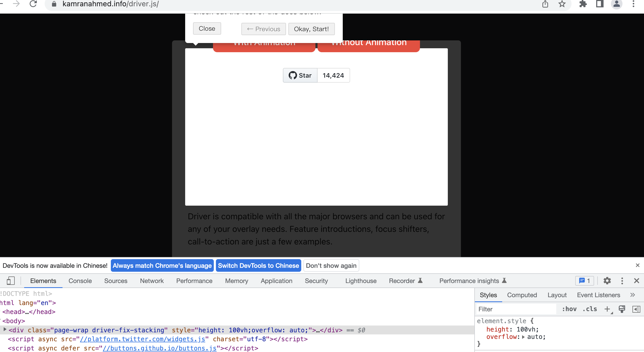
Task: Click the share icon in the address bar
Action: click(545, 4)
